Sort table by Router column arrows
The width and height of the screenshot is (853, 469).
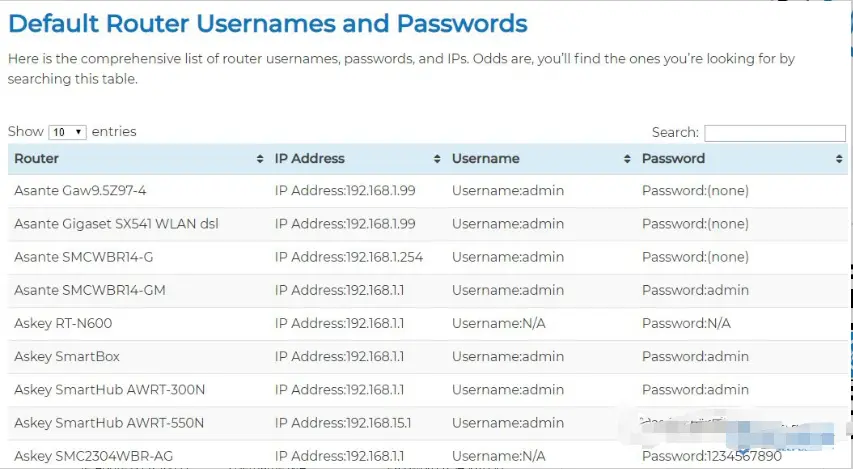pos(259,159)
